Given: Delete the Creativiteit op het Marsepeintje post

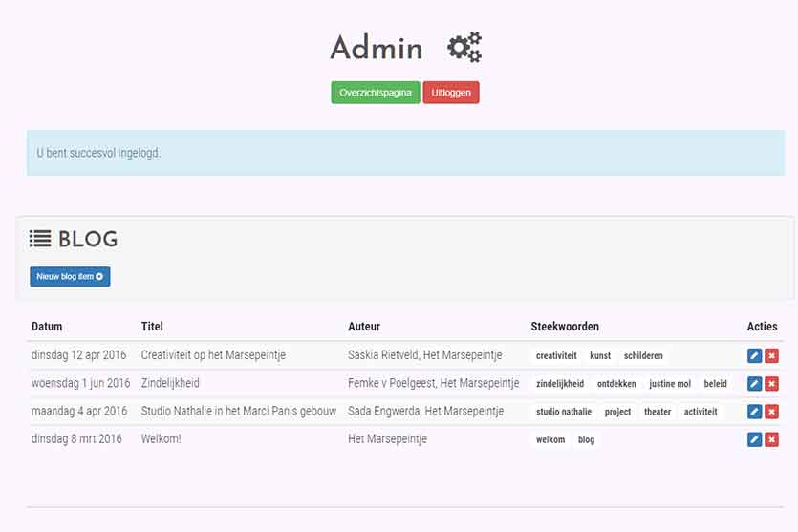Looking at the screenshot, I should 771,356.
